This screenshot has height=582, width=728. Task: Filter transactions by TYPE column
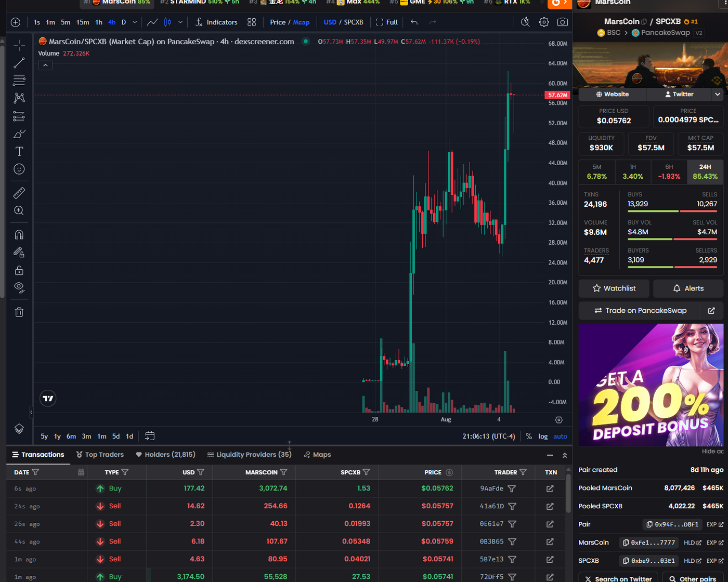click(125, 472)
